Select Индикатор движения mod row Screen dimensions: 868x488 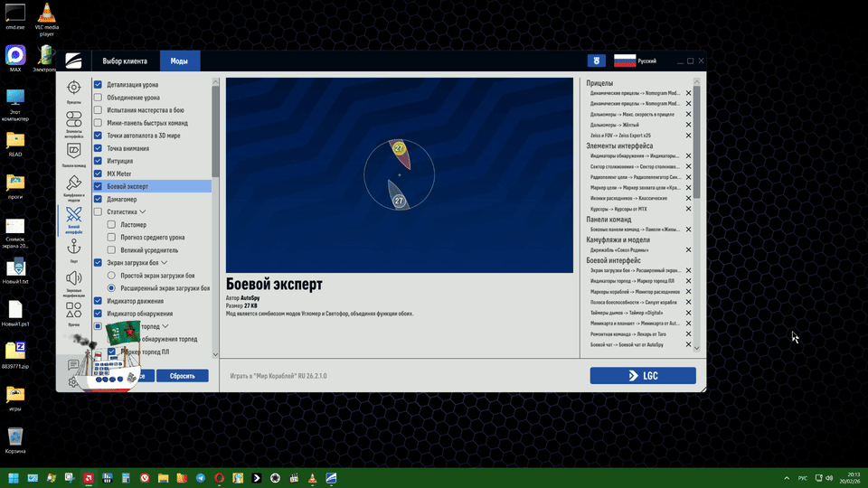pyautogui.click(x=152, y=301)
